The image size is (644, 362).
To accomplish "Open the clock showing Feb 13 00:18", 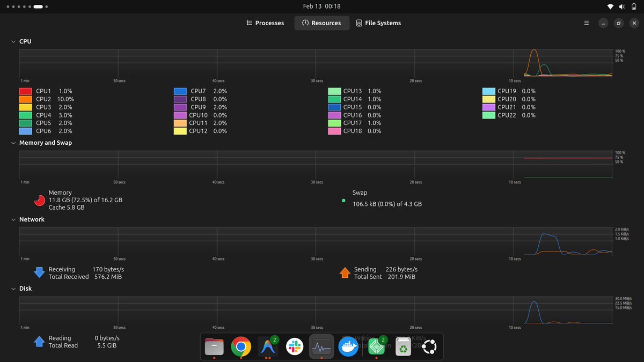I will (321, 6).
